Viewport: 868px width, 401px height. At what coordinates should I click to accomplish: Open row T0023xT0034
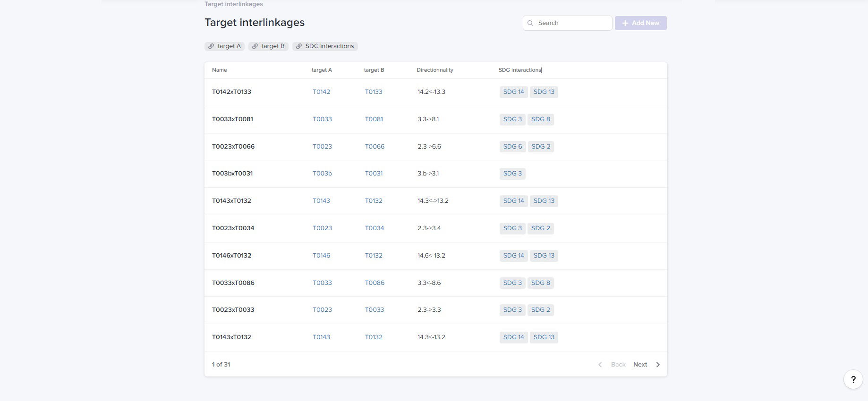436,228
